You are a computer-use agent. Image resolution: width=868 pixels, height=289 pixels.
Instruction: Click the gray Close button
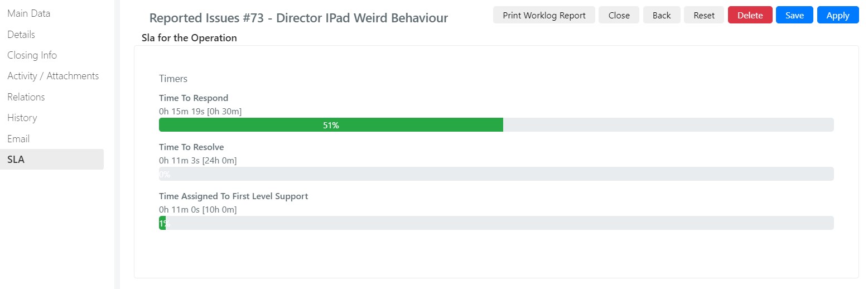pyautogui.click(x=619, y=15)
